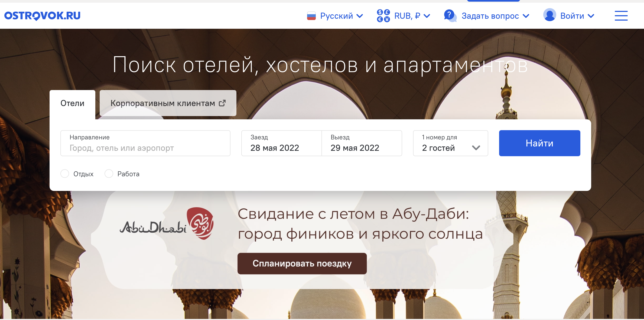Open the Выезд check-out date field
Image resolution: width=644 pixels, height=320 pixels.
pos(362,143)
